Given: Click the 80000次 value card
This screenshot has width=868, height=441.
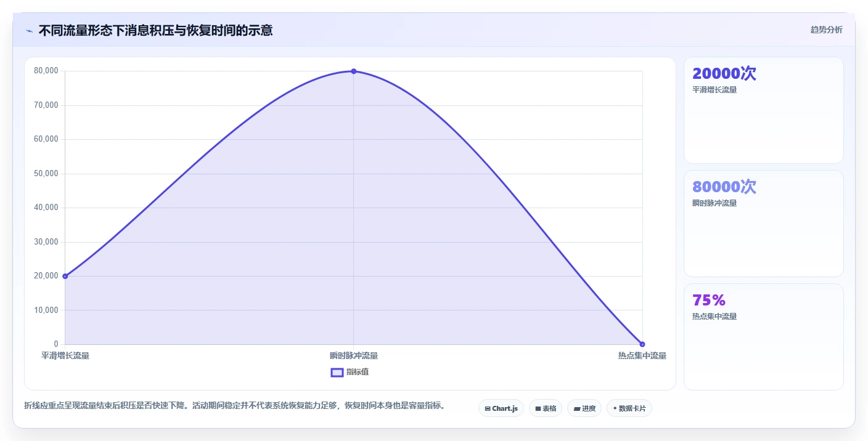Looking at the screenshot, I should tap(763, 224).
